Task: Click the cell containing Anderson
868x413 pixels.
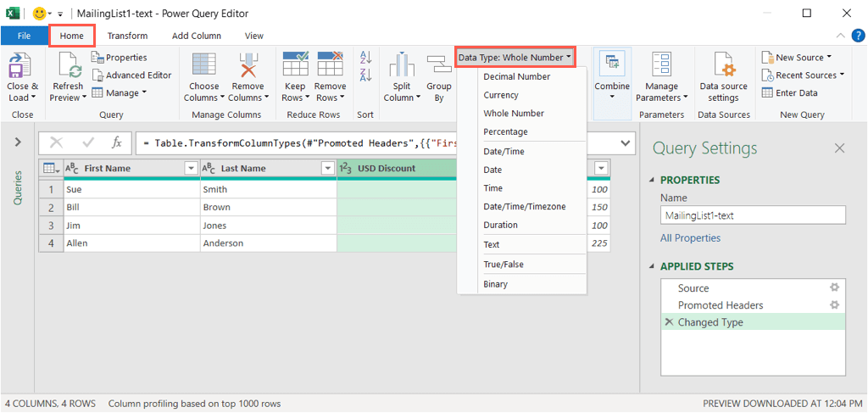Action: click(269, 243)
